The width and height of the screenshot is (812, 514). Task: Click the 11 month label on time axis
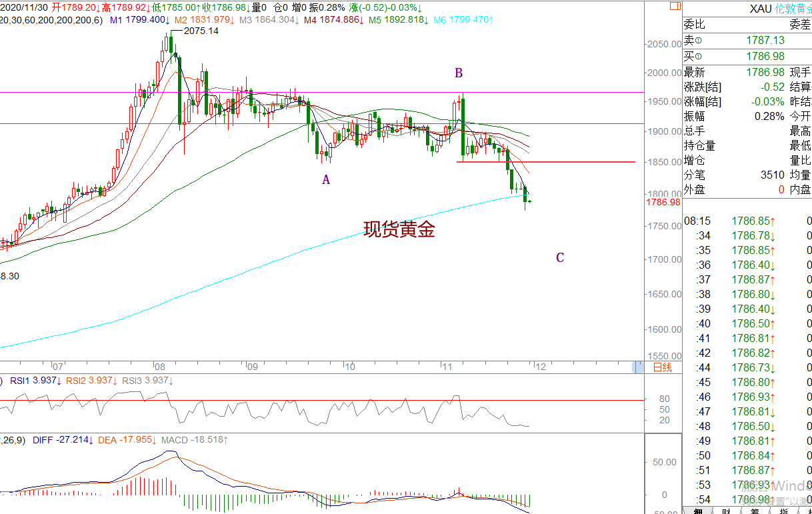pos(447,366)
